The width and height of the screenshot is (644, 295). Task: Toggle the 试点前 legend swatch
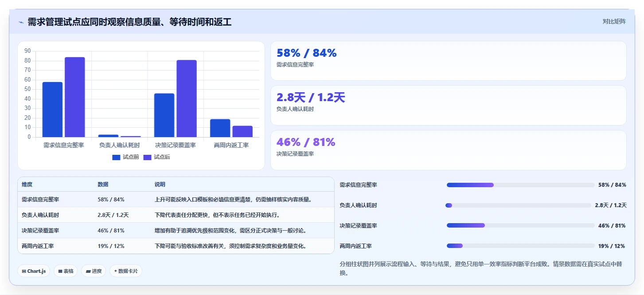pyautogui.click(x=117, y=157)
